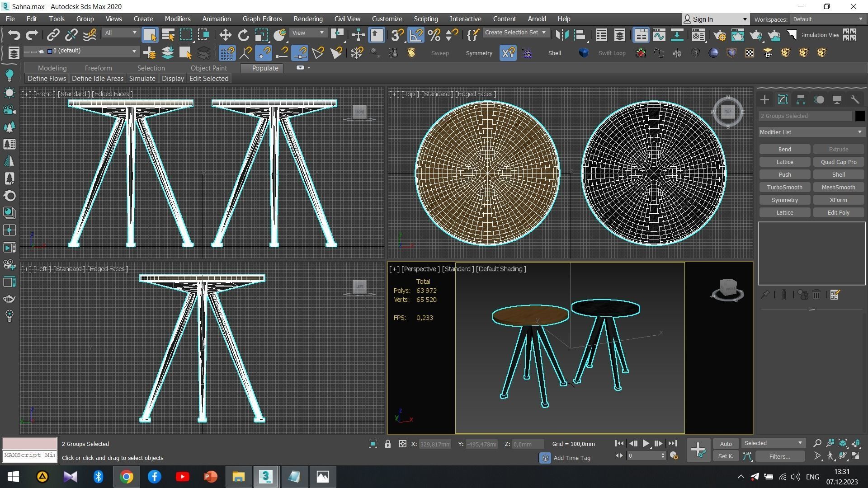
Task: Open the Modifiers menu
Action: click(x=177, y=19)
